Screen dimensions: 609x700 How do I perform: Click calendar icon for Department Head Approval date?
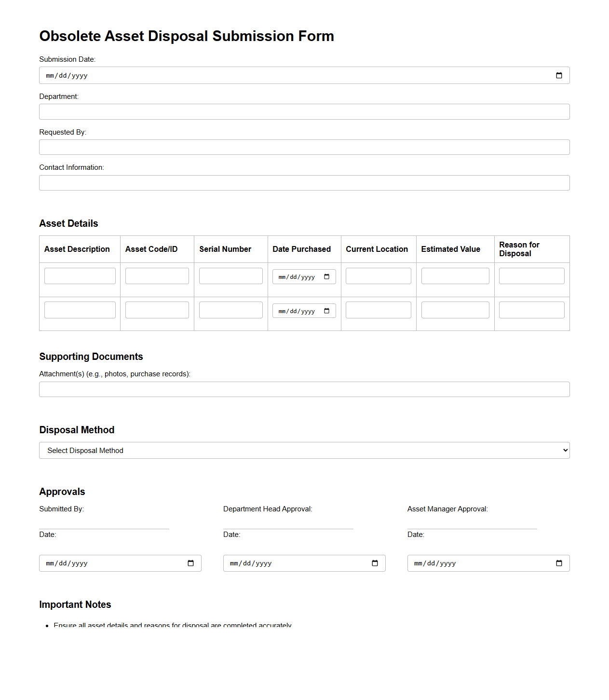[x=375, y=563]
